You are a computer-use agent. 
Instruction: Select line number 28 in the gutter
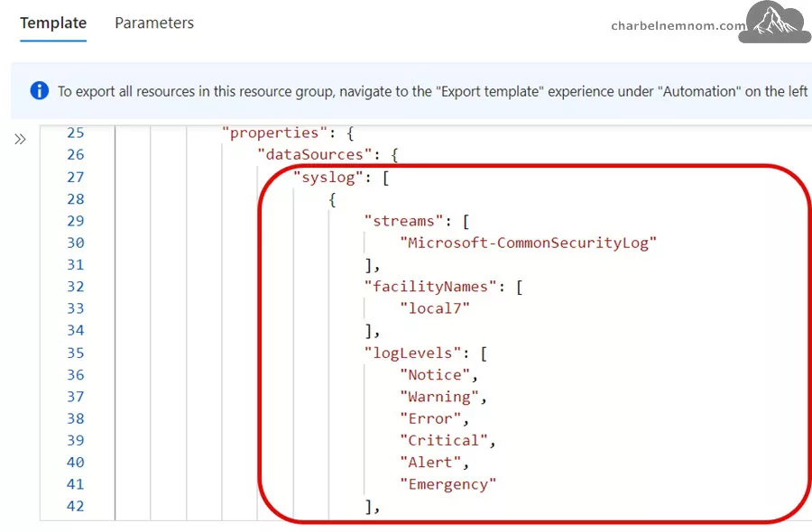coord(76,199)
